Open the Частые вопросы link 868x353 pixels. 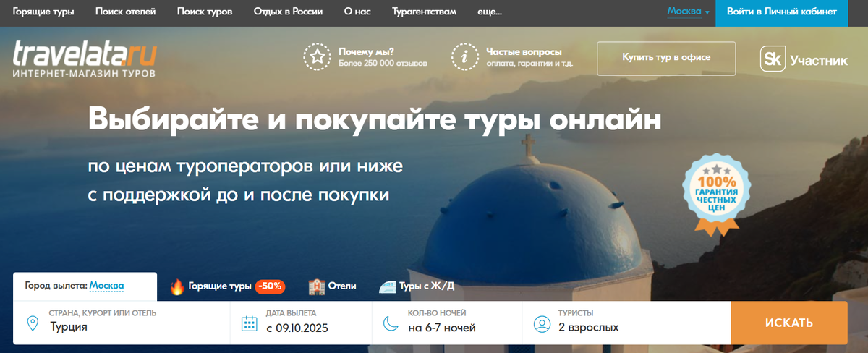click(524, 52)
